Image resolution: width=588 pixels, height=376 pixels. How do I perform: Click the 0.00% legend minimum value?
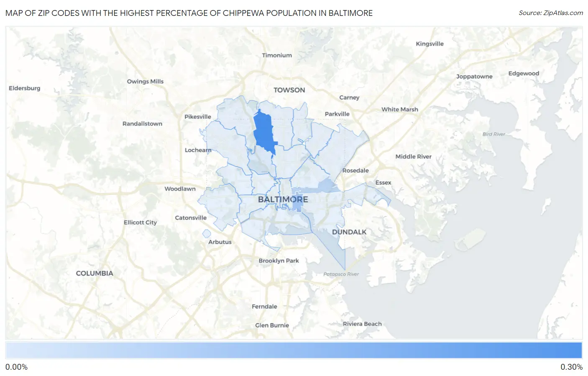16,367
